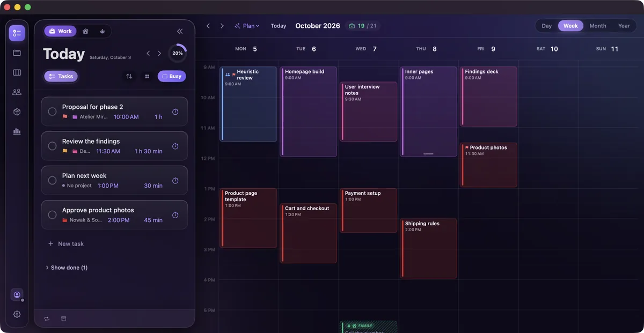Select the Work workspace tab
This screenshot has height=333, width=644.
click(61, 31)
